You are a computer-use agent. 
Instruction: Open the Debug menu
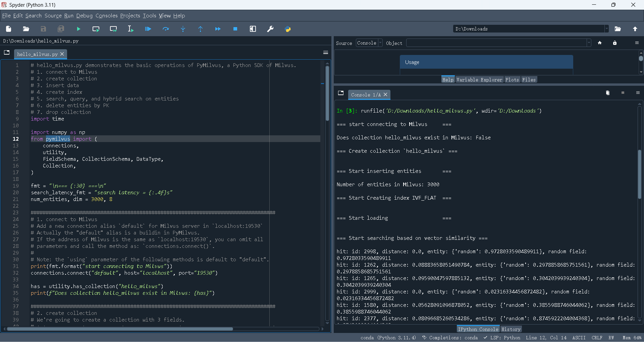tap(84, 16)
